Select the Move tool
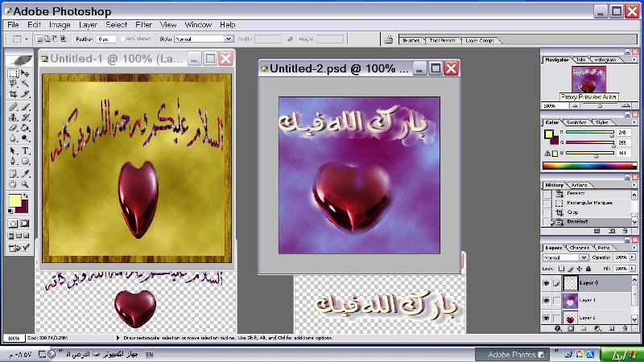Screen dimensions: 644x362 [x=25, y=73]
